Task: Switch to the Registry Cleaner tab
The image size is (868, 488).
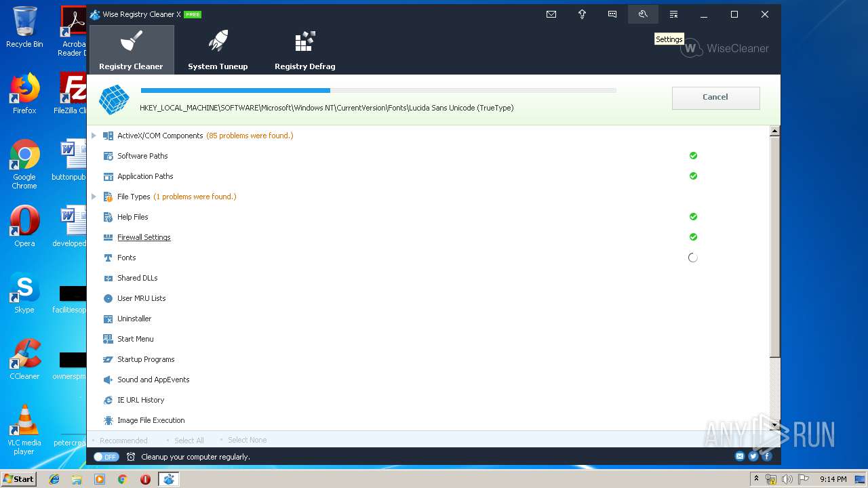Action: click(x=132, y=49)
